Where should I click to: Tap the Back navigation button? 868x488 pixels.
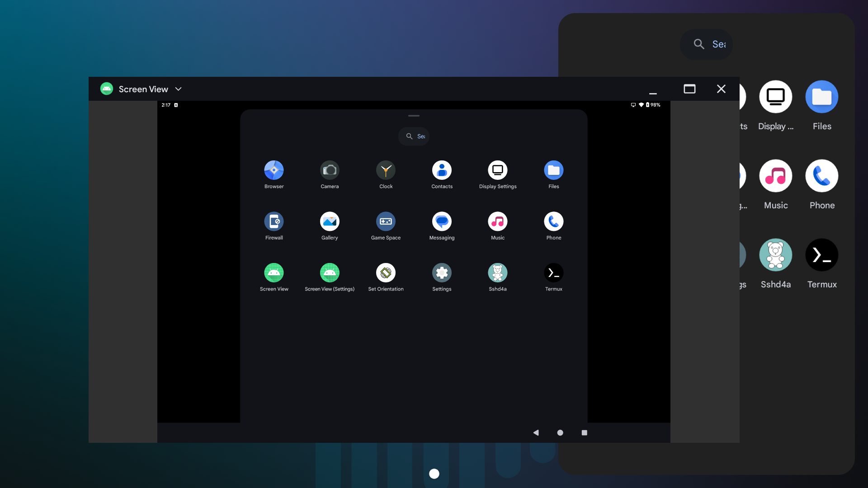(x=536, y=432)
